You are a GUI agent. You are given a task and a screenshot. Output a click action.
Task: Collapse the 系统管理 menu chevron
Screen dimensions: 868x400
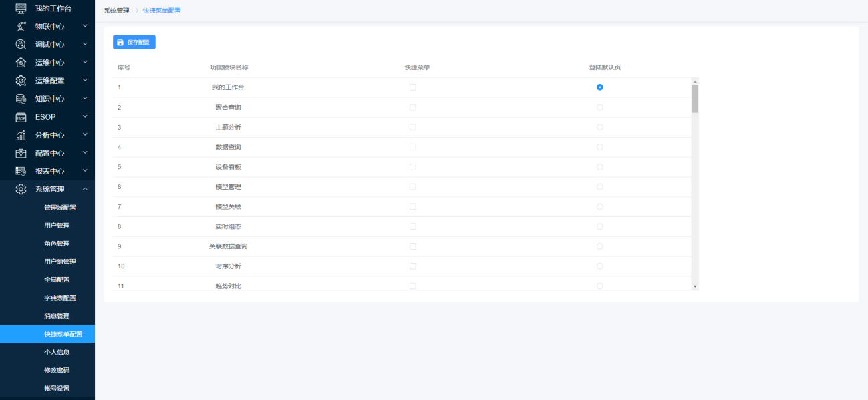click(85, 189)
